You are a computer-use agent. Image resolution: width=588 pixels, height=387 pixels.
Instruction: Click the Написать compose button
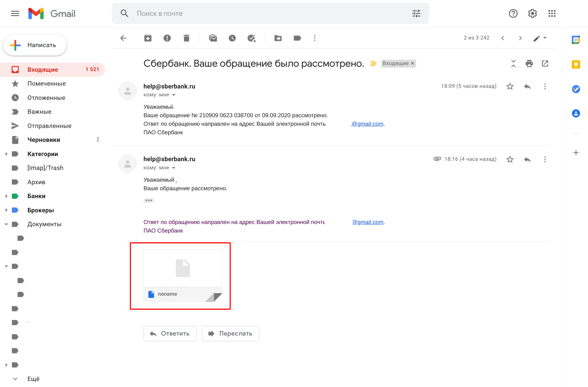(35, 45)
